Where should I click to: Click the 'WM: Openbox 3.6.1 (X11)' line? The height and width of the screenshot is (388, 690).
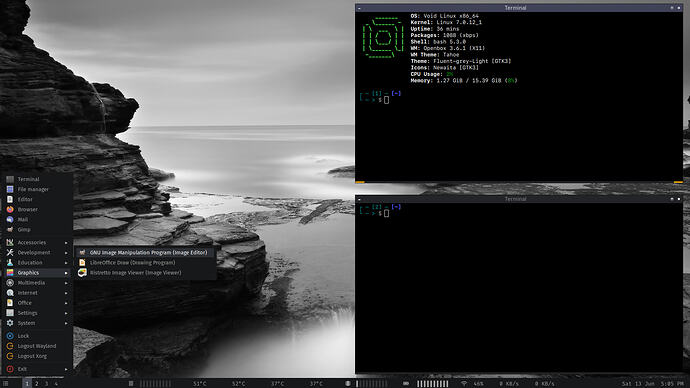(448, 48)
